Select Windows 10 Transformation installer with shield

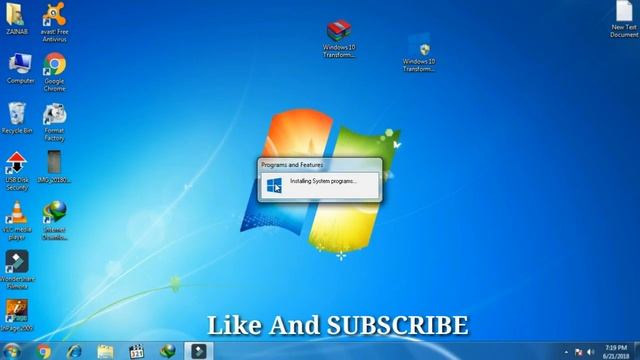[419, 53]
